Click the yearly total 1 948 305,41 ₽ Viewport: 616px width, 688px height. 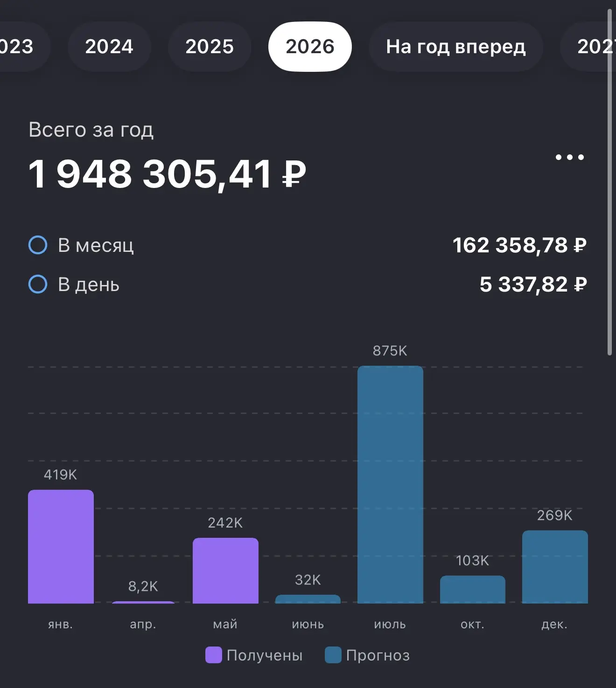pyautogui.click(x=167, y=174)
